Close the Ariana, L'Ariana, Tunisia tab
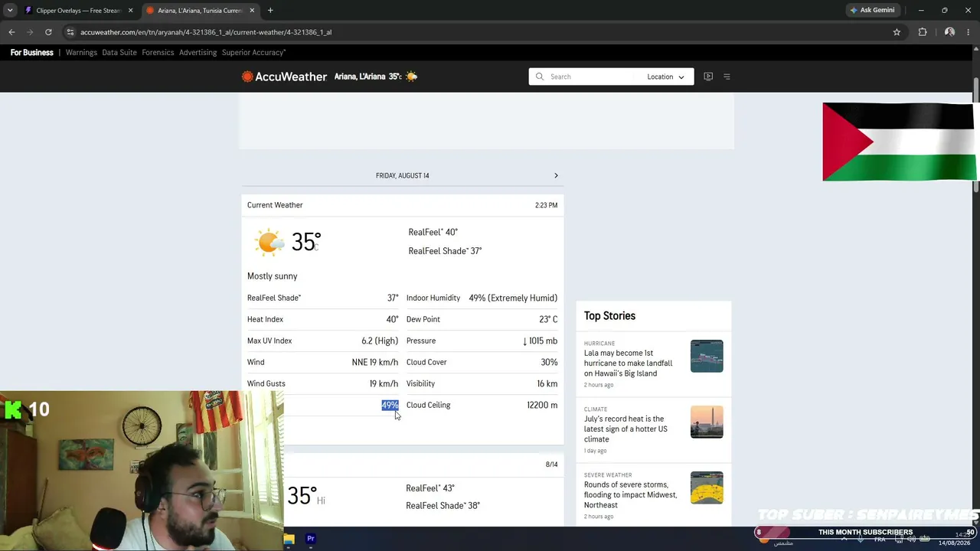 coord(252,11)
